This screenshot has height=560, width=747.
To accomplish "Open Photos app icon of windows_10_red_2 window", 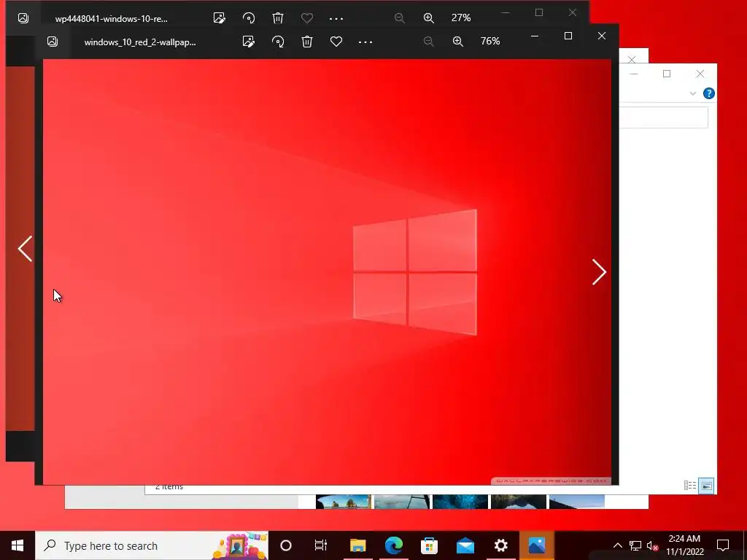I will [x=53, y=42].
